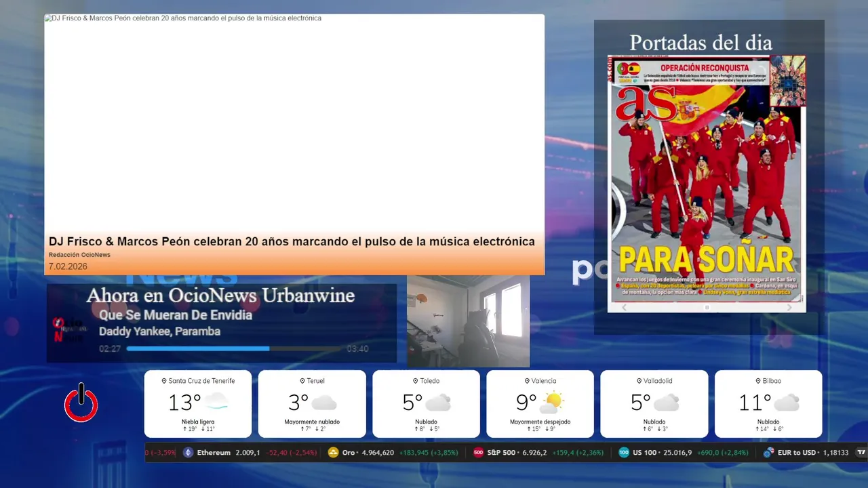Click the Santa Cruz de Tenerife fog icon

[216, 402]
